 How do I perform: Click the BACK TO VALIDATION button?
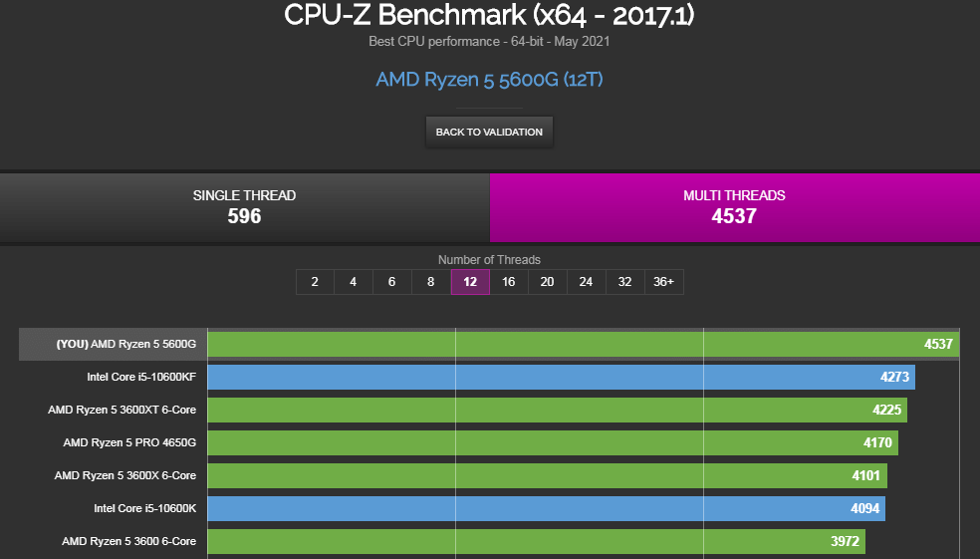click(489, 132)
